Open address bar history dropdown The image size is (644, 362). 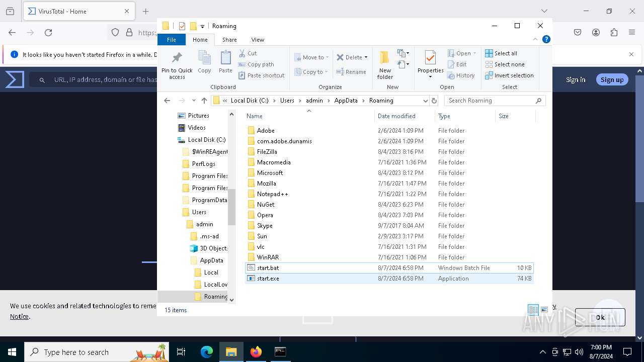[425, 101]
